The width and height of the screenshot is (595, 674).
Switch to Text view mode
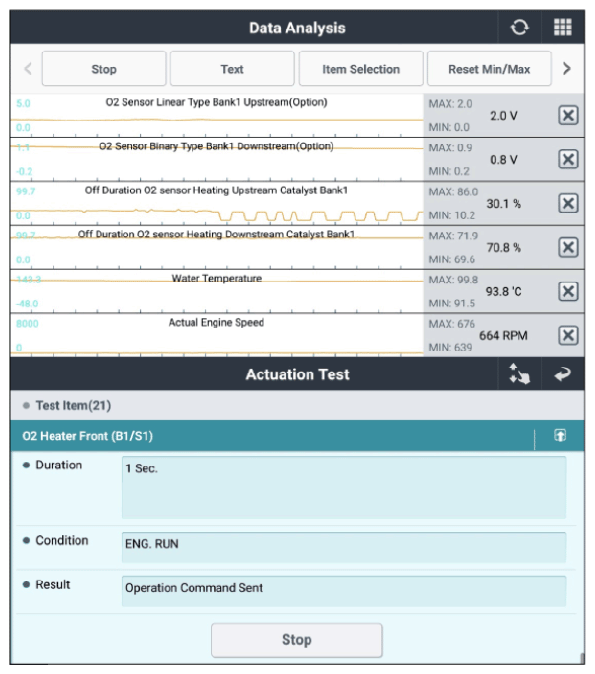point(232,69)
